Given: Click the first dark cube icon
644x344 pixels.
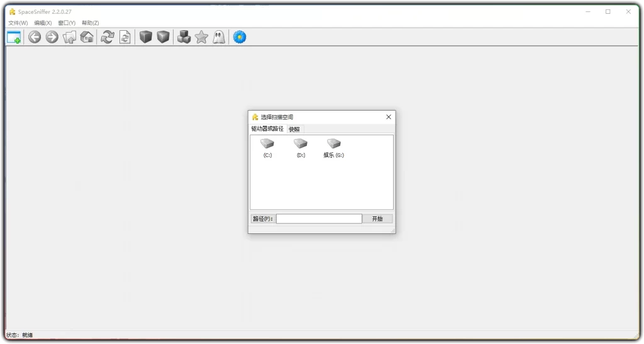Looking at the screenshot, I should [146, 37].
